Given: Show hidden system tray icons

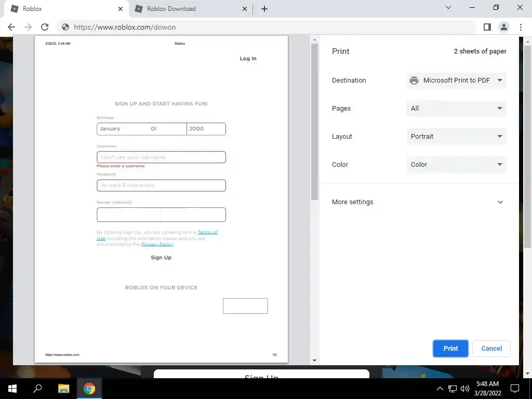Looking at the screenshot, I should [440, 389].
